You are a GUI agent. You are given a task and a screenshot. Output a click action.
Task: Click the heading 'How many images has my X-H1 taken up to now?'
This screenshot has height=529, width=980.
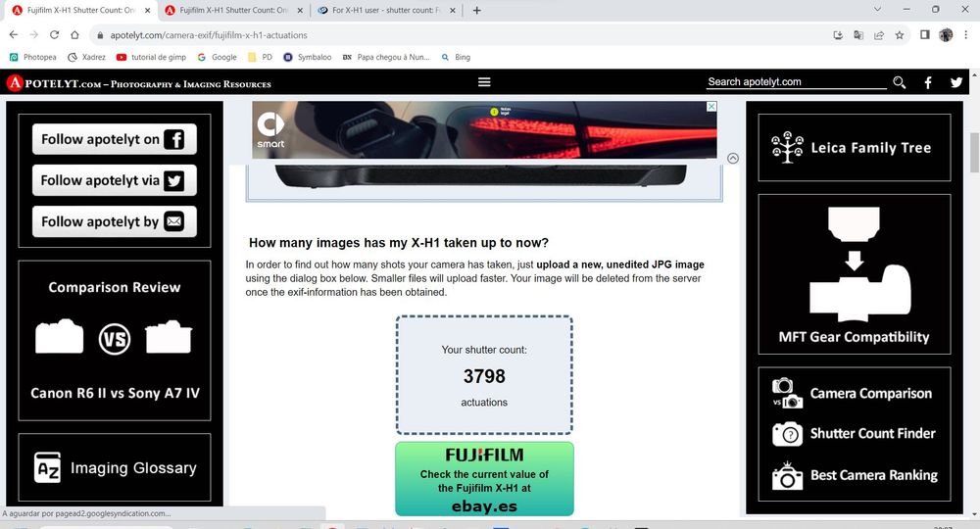click(399, 243)
